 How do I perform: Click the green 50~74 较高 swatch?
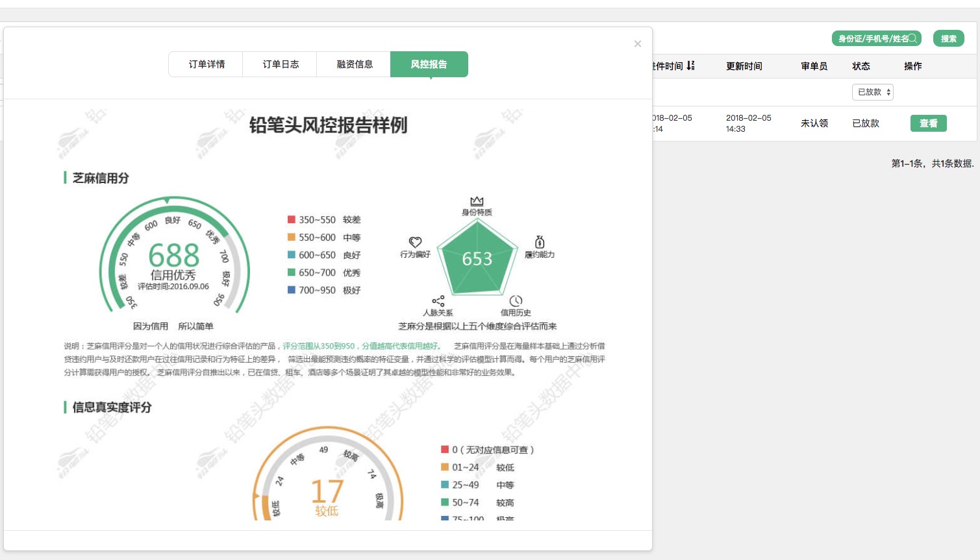(445, 502)
